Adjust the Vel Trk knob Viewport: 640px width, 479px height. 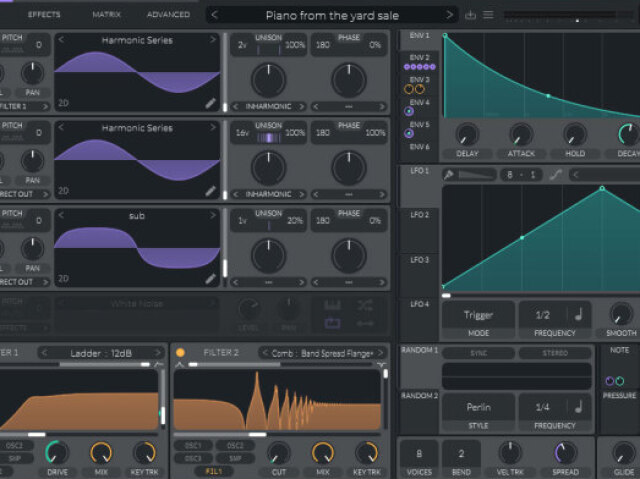pos(510,452)
